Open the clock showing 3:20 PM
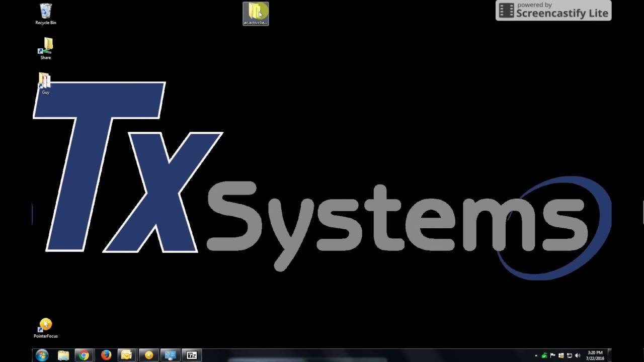Viewport: 644px width, 362px height. [595, 355]
